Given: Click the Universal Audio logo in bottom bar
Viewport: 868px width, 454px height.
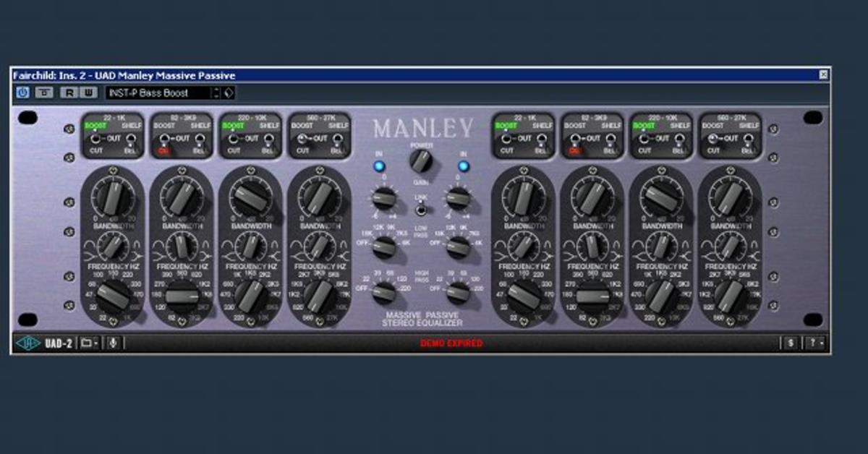Looking at the screenshot, I should coord(28,343).
